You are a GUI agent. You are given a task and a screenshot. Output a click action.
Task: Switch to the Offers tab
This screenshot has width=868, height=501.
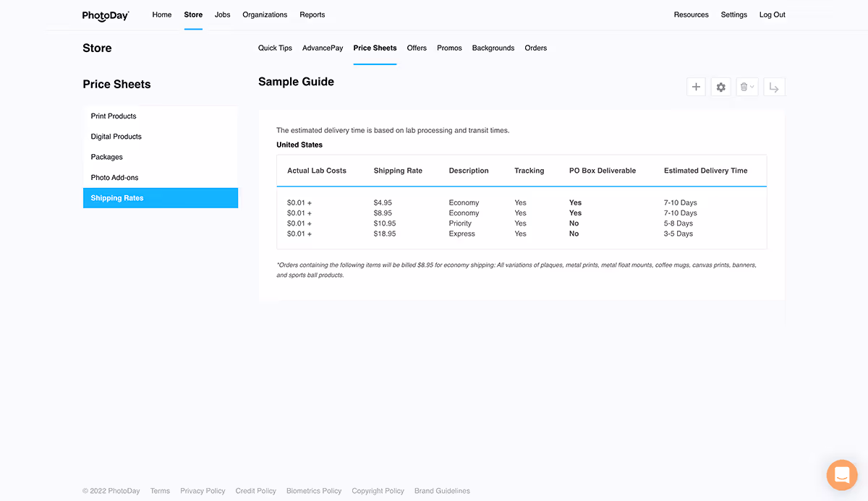(417, 48)
